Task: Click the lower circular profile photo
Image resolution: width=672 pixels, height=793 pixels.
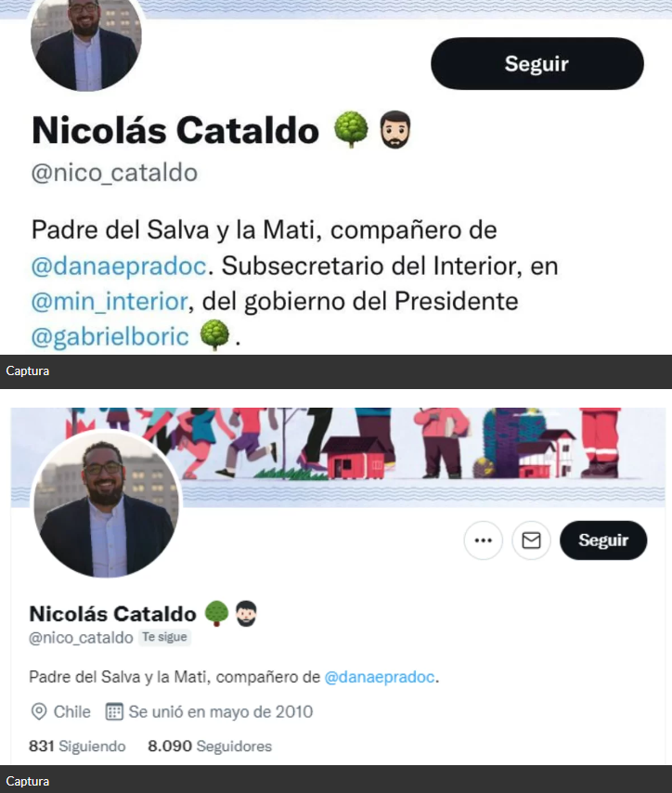Action: (x=106, y=505)
